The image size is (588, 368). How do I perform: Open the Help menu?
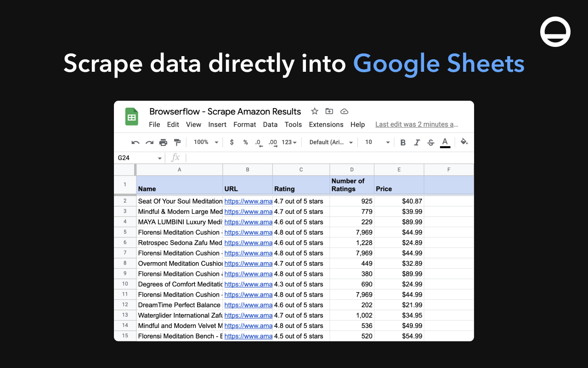point(357,125)
